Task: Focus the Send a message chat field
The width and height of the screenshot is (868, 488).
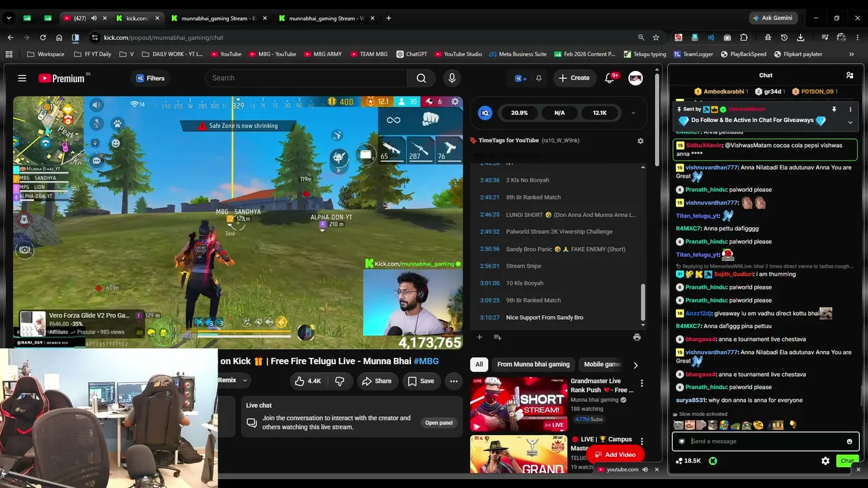Action: (766, 441)
